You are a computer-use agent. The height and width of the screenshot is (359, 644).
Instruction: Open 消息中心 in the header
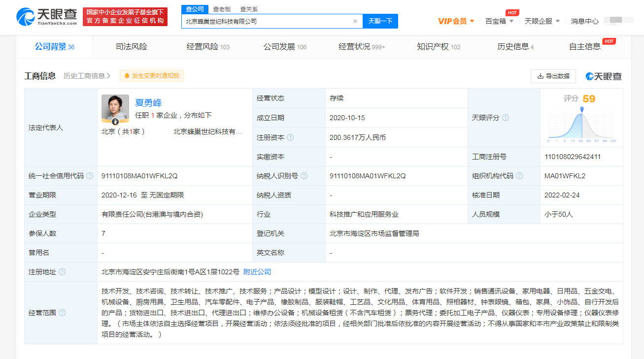point(585,21)
